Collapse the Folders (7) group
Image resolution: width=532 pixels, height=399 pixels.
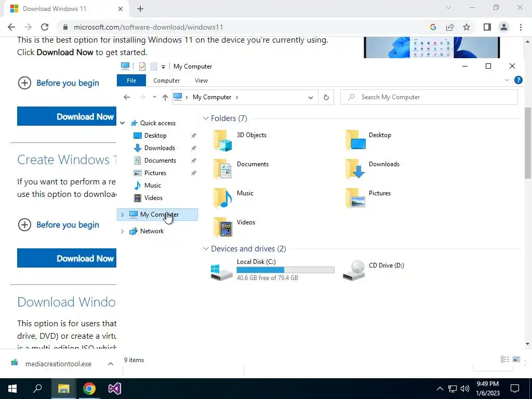206,118
